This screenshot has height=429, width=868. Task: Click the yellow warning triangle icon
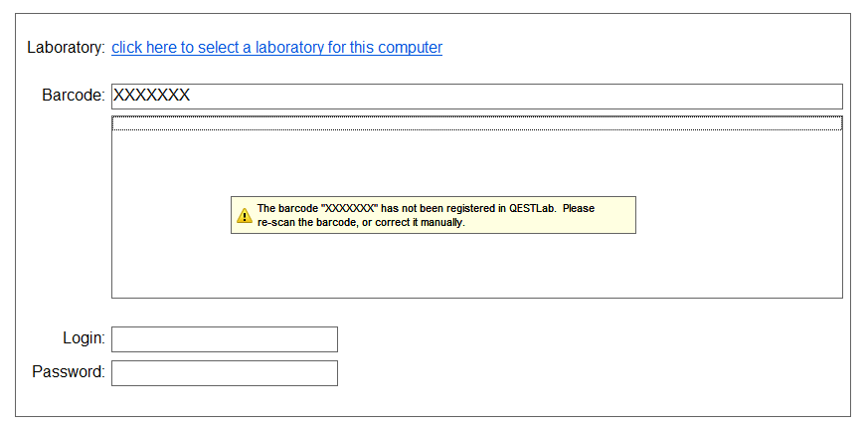244,215
